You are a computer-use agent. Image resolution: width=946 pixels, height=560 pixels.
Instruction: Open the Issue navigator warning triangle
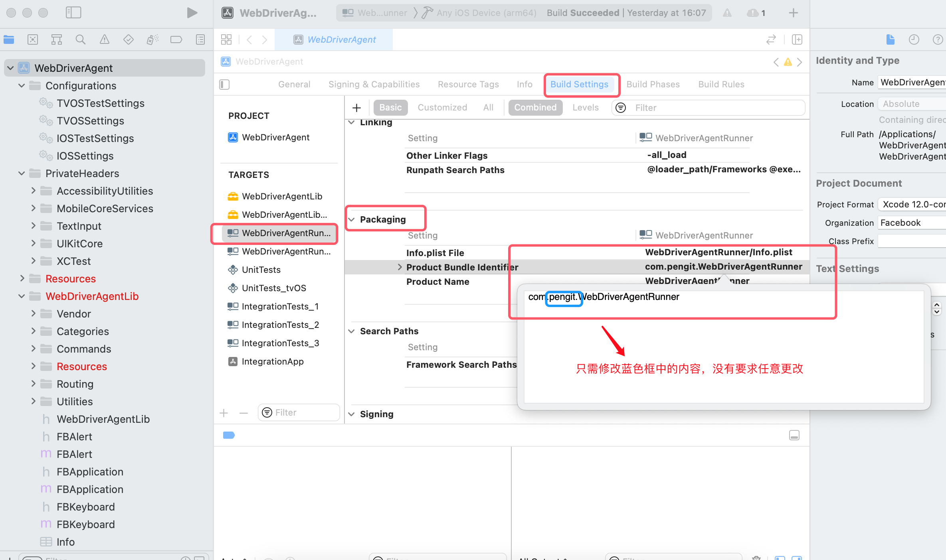click(x=105, y=39)
